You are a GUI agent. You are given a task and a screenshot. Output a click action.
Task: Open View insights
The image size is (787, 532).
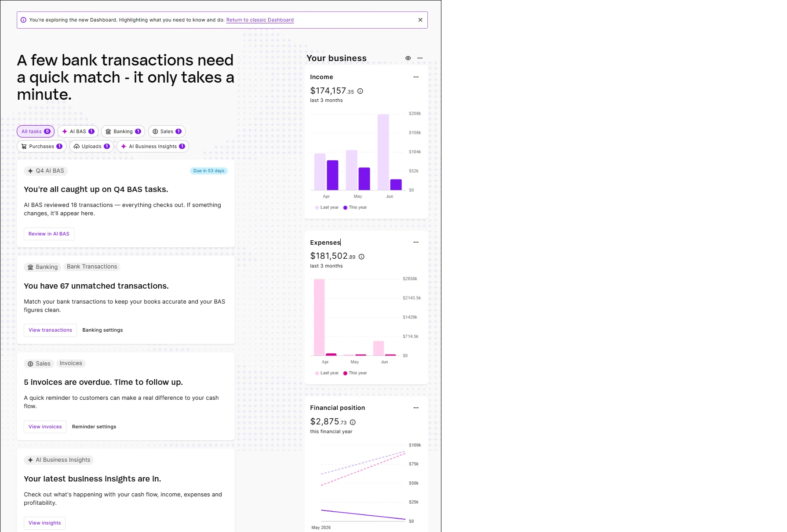(44, 523)
